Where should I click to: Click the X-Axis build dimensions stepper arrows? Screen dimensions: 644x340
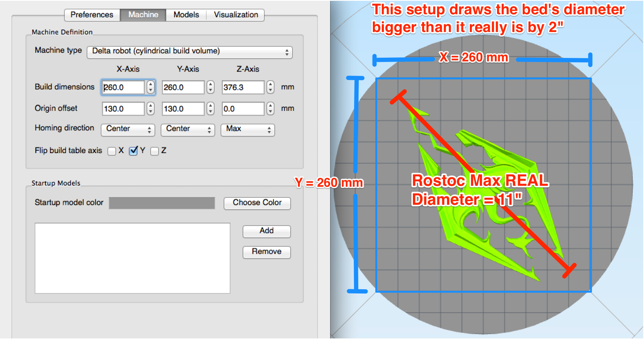[x=151, y=87]
